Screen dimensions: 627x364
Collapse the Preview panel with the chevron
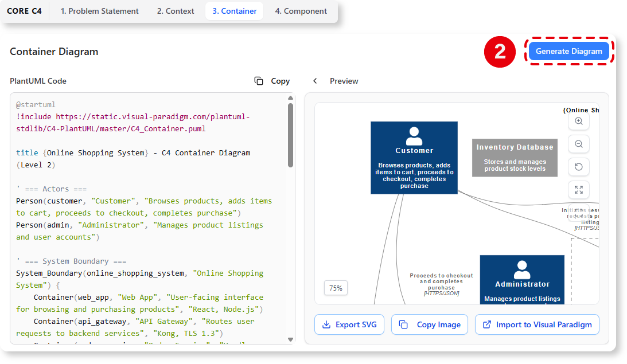coord(315,81)
